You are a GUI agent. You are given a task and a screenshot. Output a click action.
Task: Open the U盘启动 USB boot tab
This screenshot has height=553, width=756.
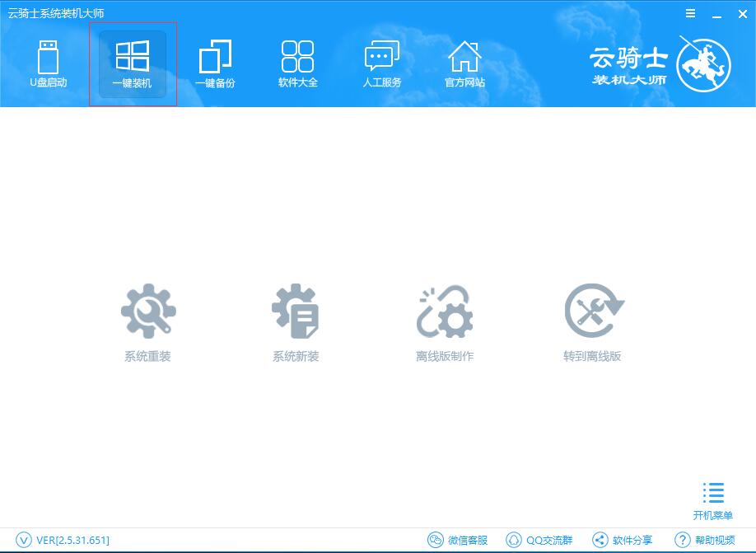pyautogui.click(x=49, y=64)
